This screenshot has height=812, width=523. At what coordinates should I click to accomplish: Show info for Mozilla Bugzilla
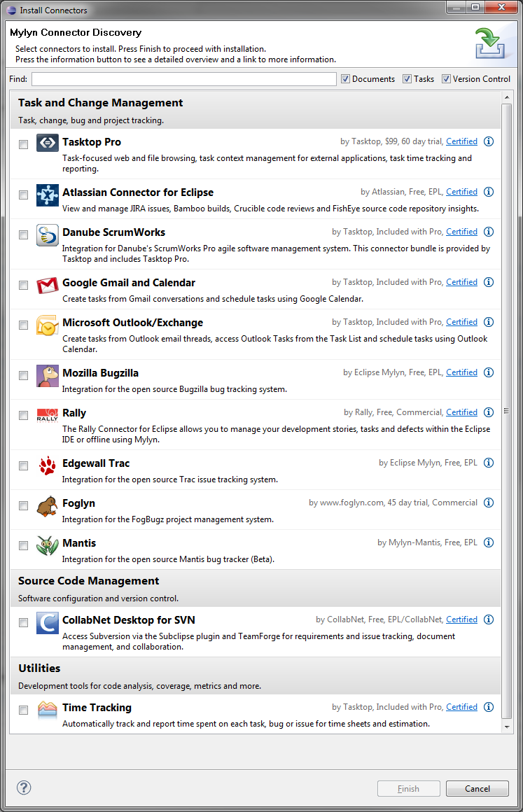[x=488, y=372]
